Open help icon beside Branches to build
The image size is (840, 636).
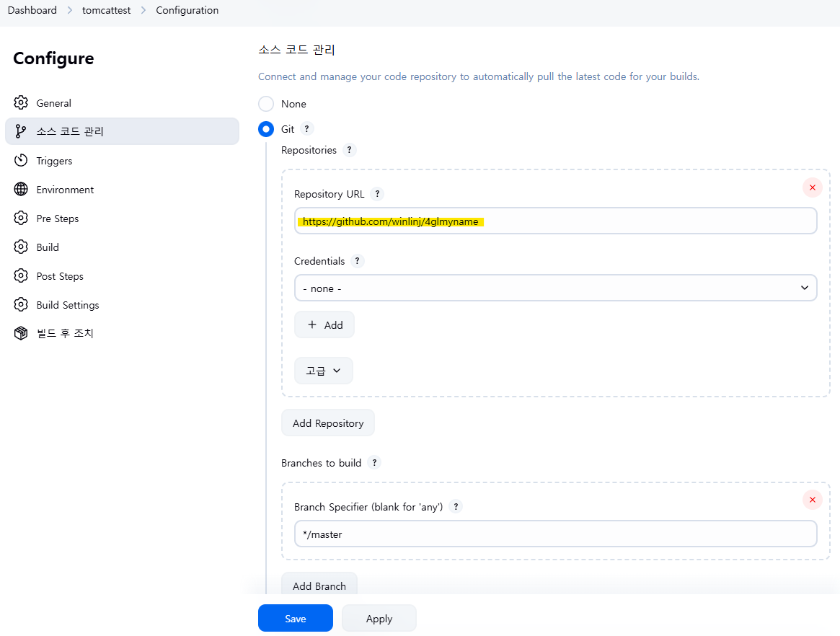pyautogui.click(x=374, y=462)
